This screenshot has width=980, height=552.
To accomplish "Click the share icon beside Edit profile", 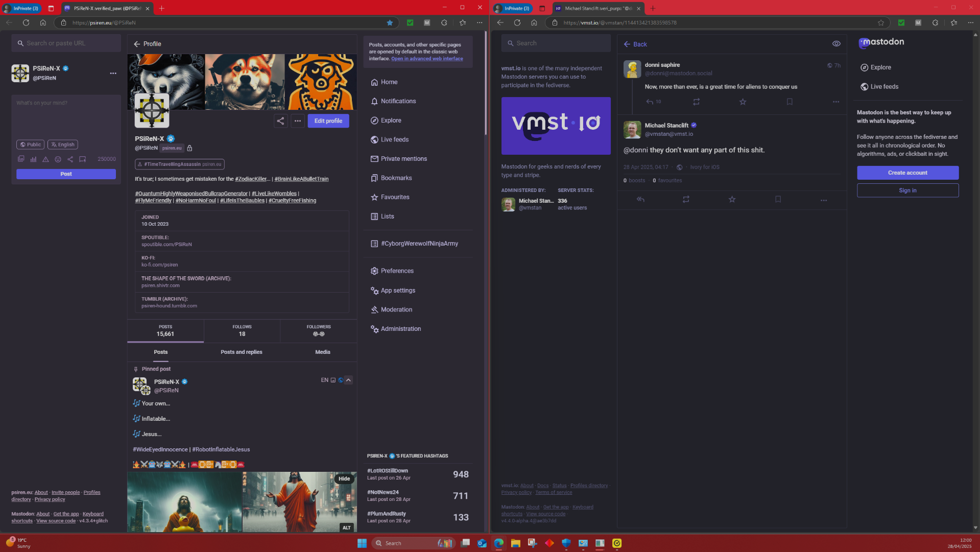I will (280, 121).
